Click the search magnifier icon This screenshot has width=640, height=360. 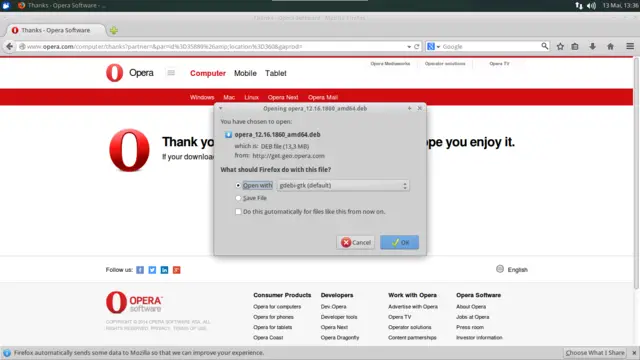click(x=544, y=46)
